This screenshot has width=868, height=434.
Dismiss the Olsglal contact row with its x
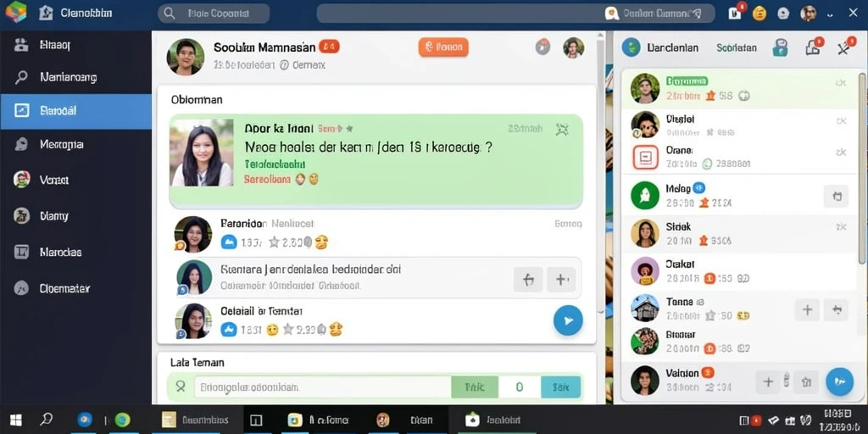(841, 120)
